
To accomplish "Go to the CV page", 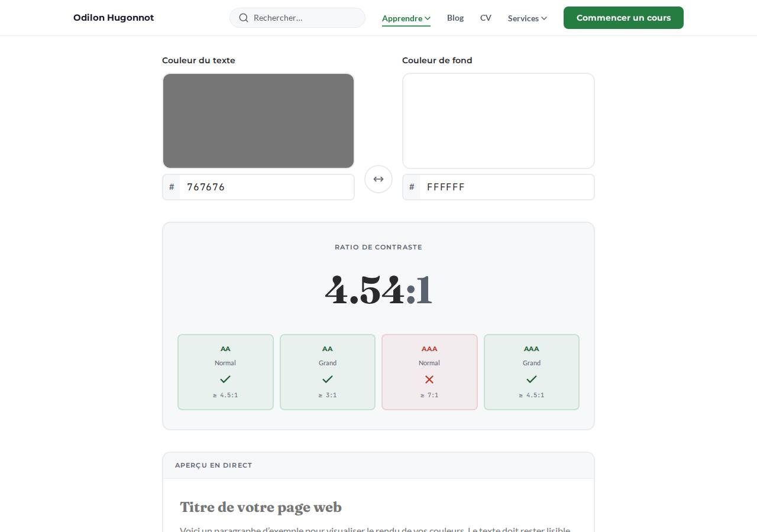I will [x=486, y=18].
